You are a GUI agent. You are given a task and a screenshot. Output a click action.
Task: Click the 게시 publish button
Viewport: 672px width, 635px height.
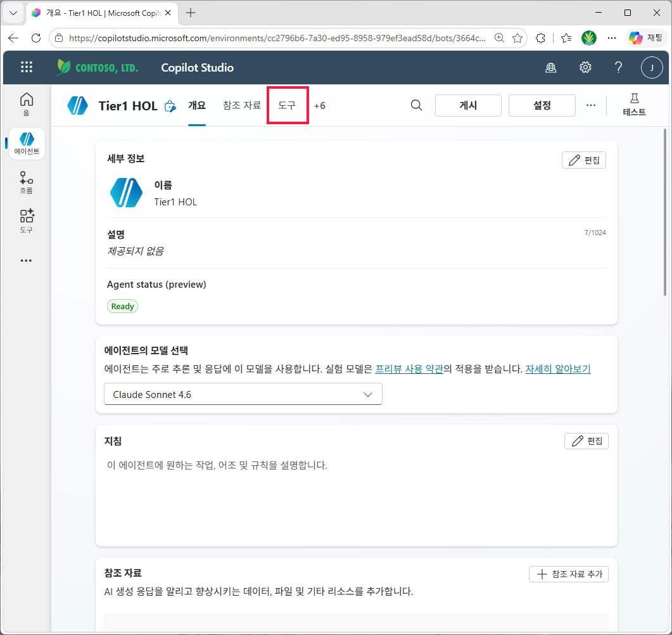468,105
